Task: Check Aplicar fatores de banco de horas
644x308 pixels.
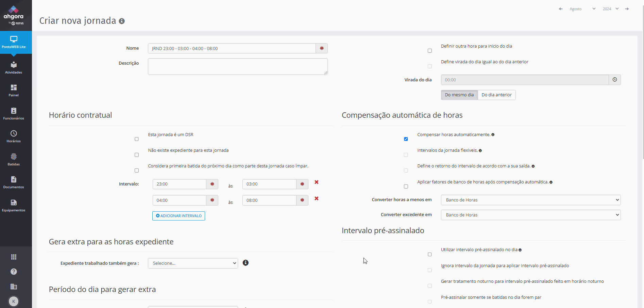Action: (406, 187)
